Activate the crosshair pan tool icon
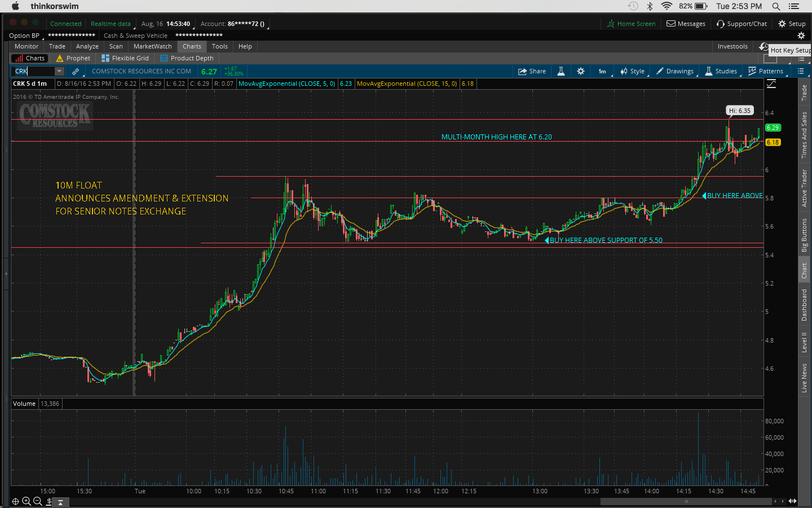Viewport: 812px width, 508px height. [15, 501]
